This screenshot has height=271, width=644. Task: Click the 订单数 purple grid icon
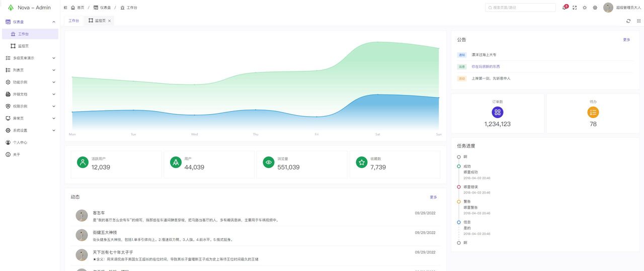(x=498, y=112)
